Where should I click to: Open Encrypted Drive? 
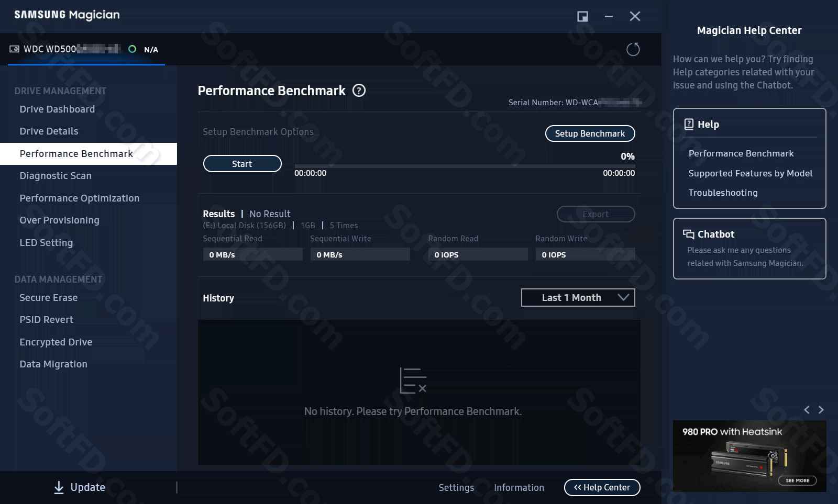pyautogui.click(x=56, y=342)
